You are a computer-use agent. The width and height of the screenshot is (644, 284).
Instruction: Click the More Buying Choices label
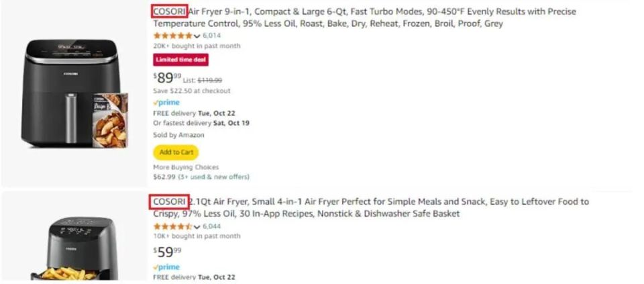186,167
